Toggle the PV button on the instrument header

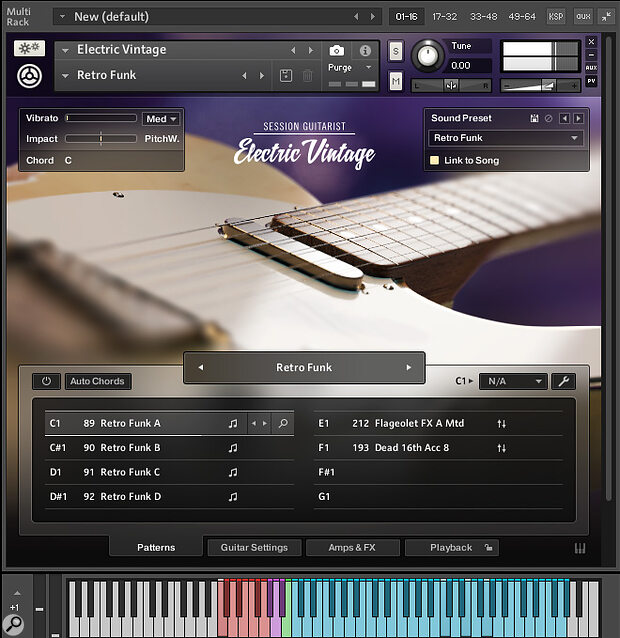pyautogui.click(x=591, y=81)
